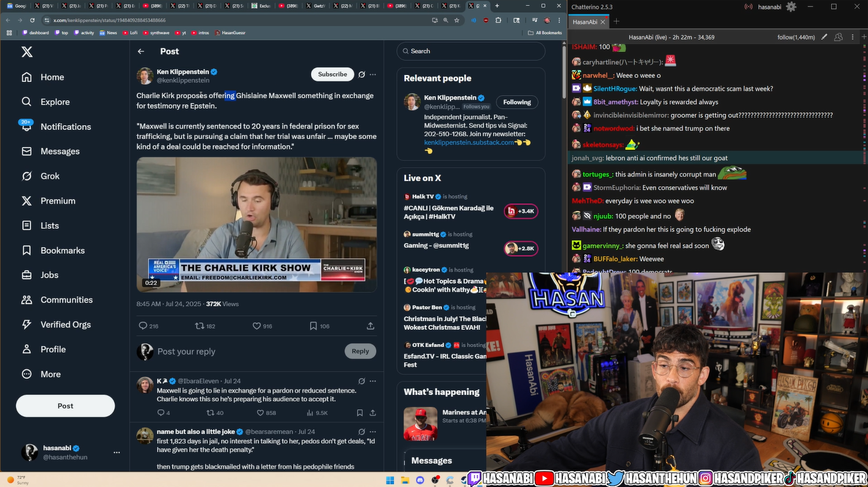Open kenklippenstein.substack.com link
The image size is (868, 487).
point(469,142)
